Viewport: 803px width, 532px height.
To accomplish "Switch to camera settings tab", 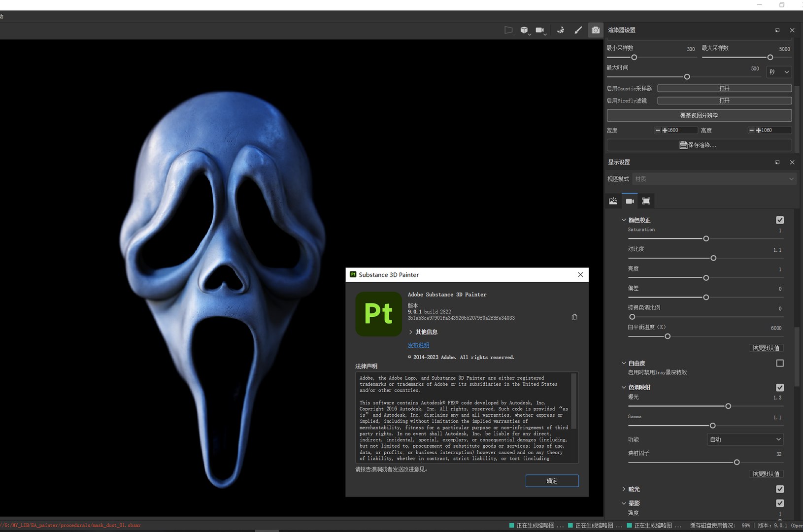I will click(x=630, y=201).
